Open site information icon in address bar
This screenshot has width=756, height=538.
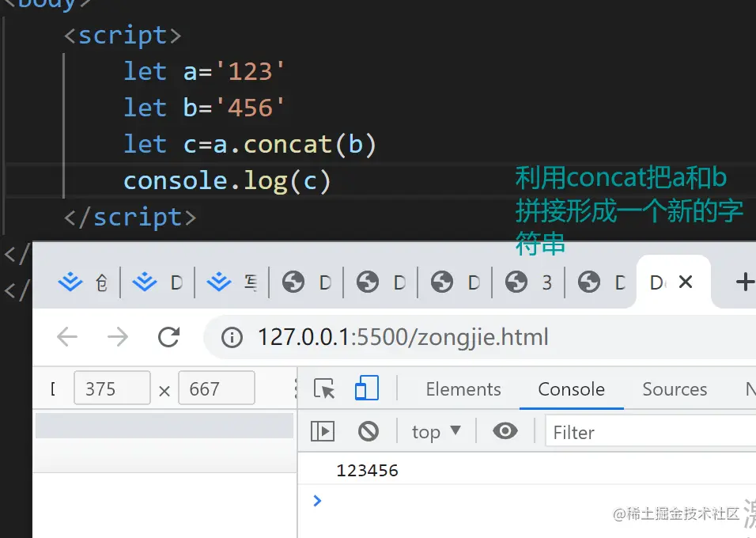point(232,337)
